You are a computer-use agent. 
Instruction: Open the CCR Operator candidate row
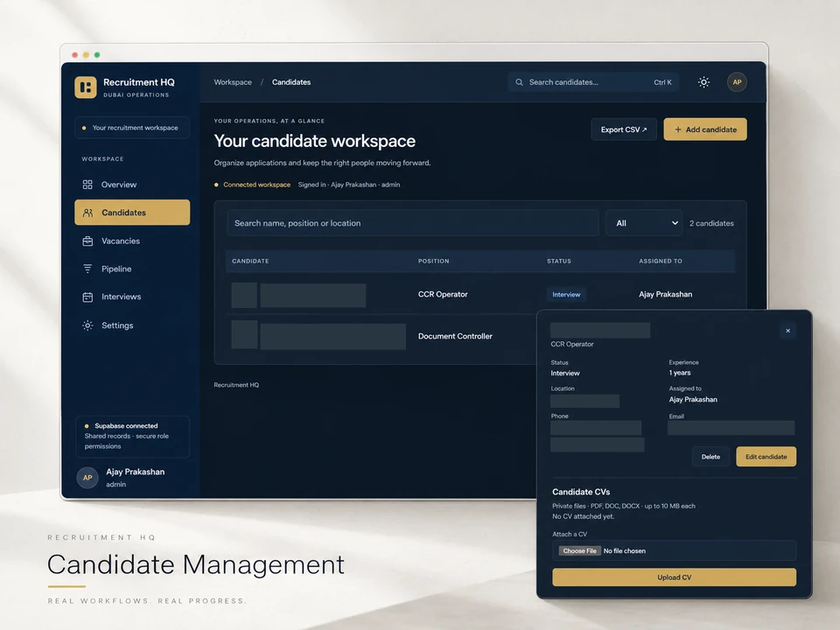tap(480, 294)
